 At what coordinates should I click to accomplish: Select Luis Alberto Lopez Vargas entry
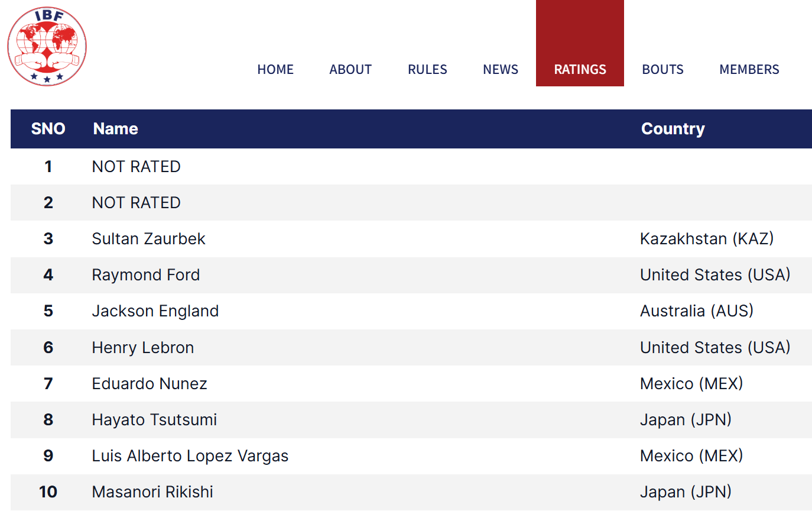click(x=190, y=456)
